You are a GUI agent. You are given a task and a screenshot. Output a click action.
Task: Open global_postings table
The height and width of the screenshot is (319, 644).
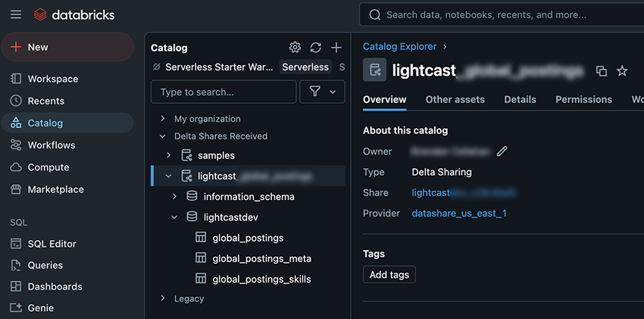(248, 238)
